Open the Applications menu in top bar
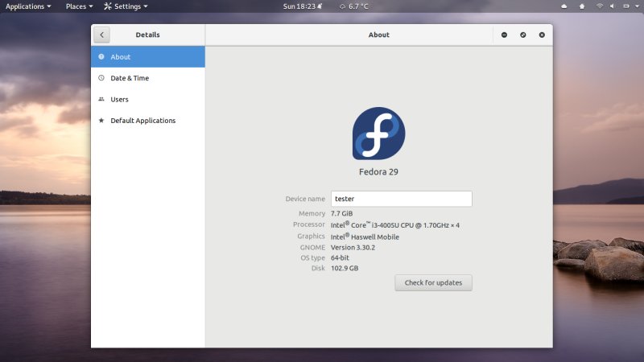The image size is (644, 362). pos(28,6)
